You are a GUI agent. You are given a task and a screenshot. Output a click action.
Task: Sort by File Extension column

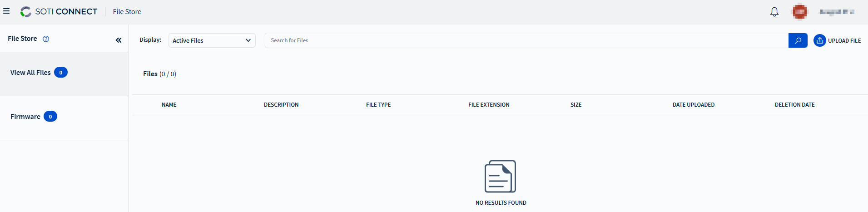(x=489, y=105)
